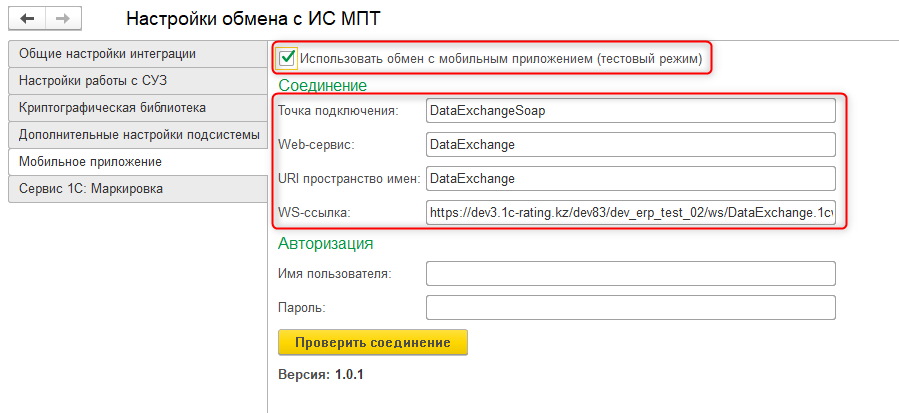This screenshot has width=899, height=413.
Task: Select Дополнительные настройки подсистемы tab
Action: [x=138, y=135]
